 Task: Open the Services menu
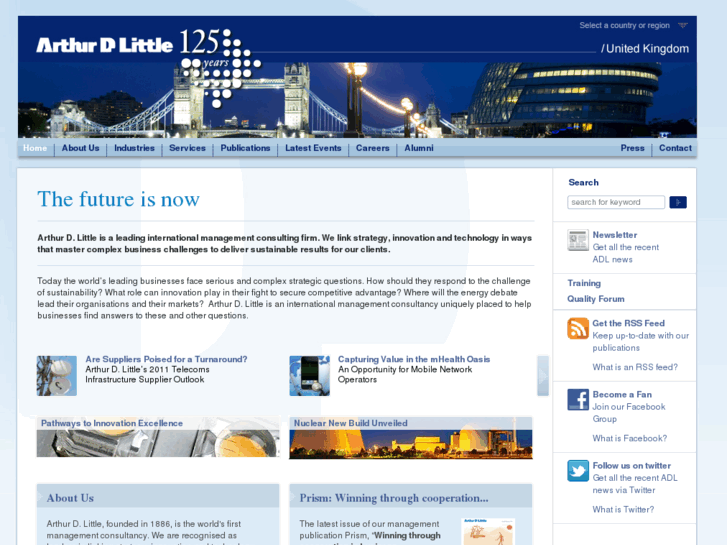pos(187,148)
